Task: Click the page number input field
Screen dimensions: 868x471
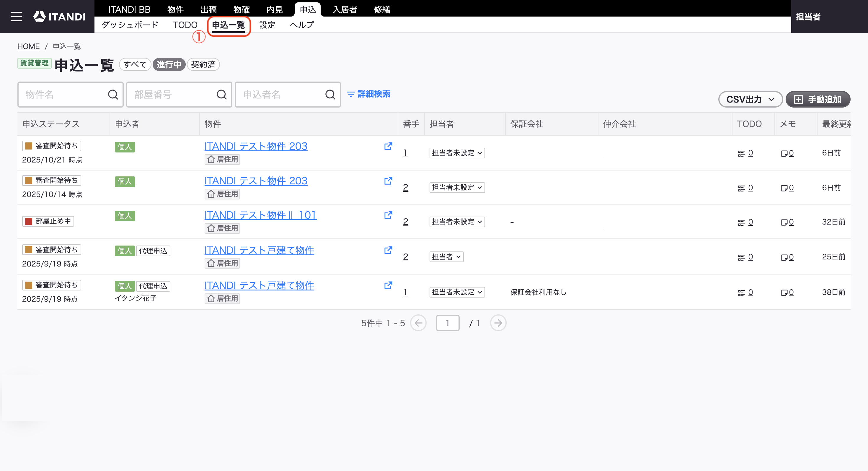Action: click(x=448, y=323)
